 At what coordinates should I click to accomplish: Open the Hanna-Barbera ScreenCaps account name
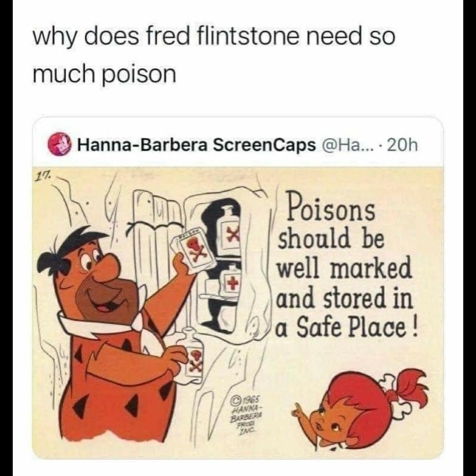click(197, 145)
